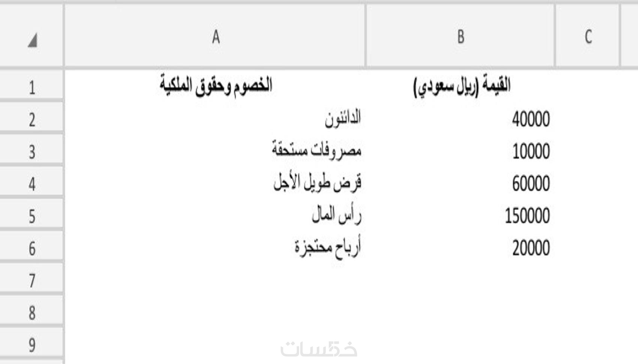Select row 7 header
This screenshot has width=638, height=364.
(32, 281)
